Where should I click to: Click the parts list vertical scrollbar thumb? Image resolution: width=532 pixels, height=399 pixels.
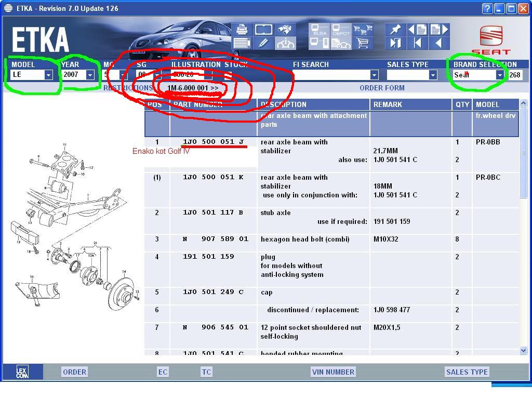pyautogui.click(x=523, y=153)
